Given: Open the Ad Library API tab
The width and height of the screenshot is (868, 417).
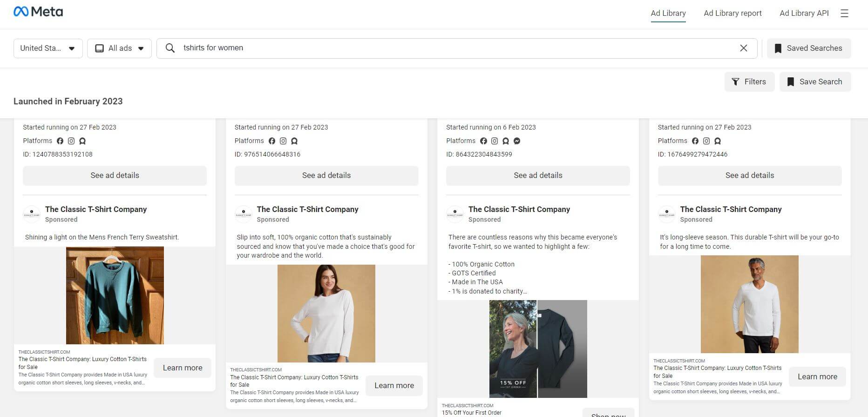Looking at the screenshot, I should tap(804, 13).
